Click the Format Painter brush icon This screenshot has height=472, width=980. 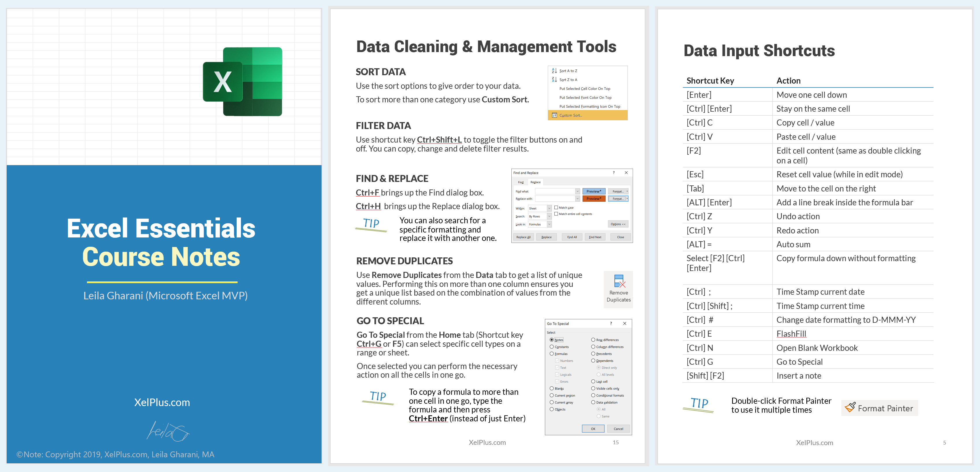click(x=850, y=407)
